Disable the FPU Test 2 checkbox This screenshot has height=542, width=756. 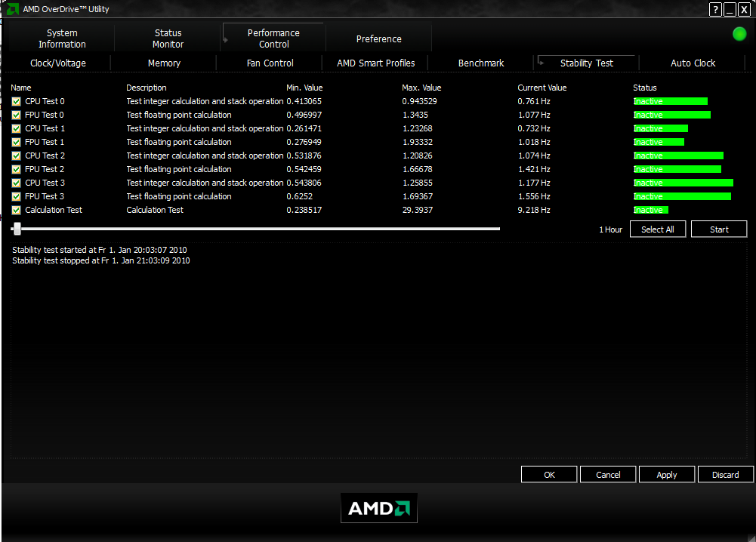pyautogui.click(x=17, y=169)
